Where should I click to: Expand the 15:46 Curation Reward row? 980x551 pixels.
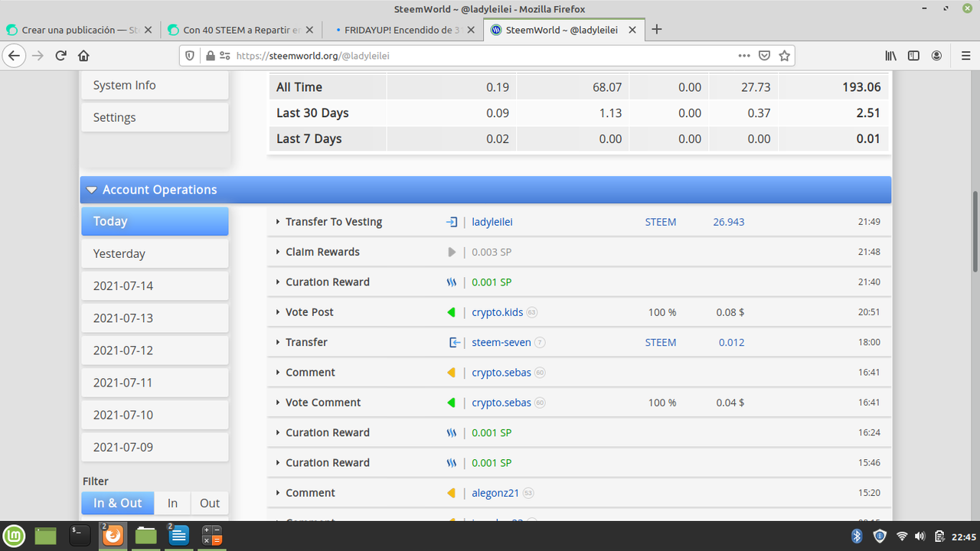[x=278, y=463]
